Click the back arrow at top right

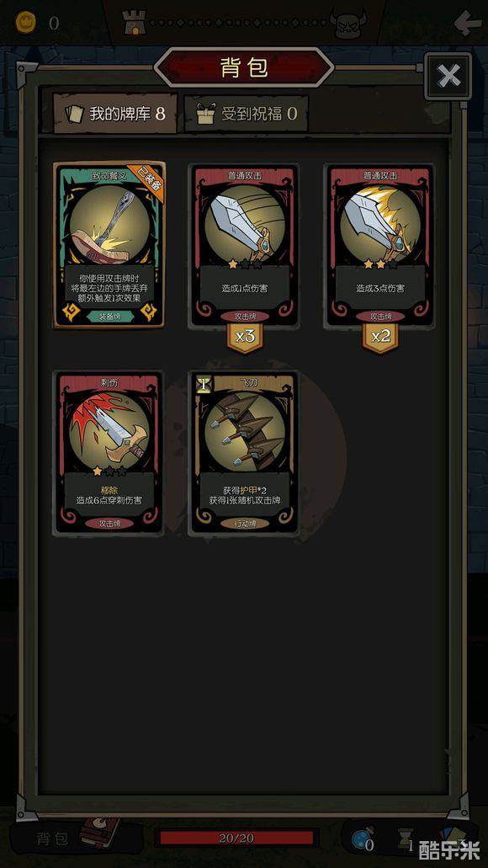click(x=468, y=23)
